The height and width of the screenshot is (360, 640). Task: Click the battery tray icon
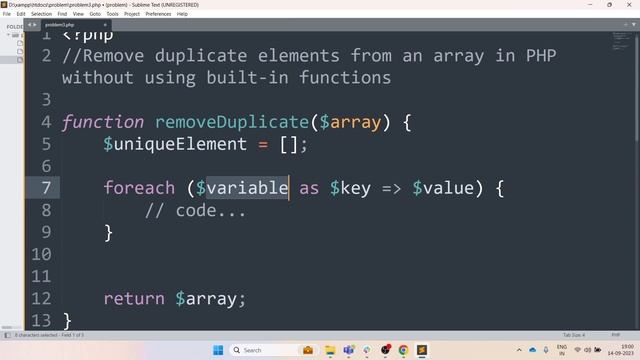pos(598,350)
